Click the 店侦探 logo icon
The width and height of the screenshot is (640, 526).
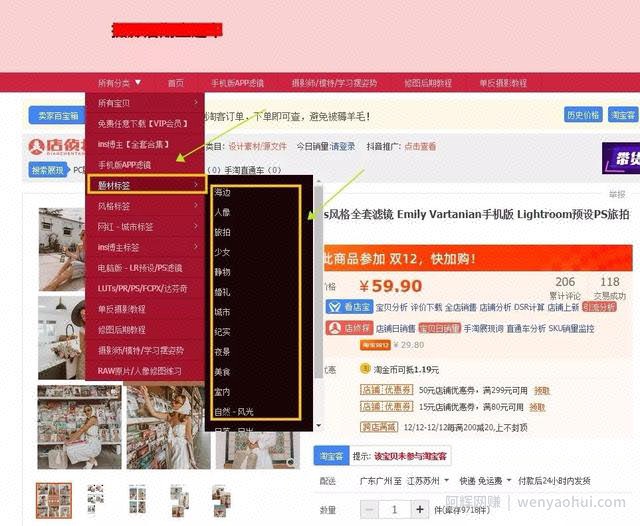coord(36,146)
